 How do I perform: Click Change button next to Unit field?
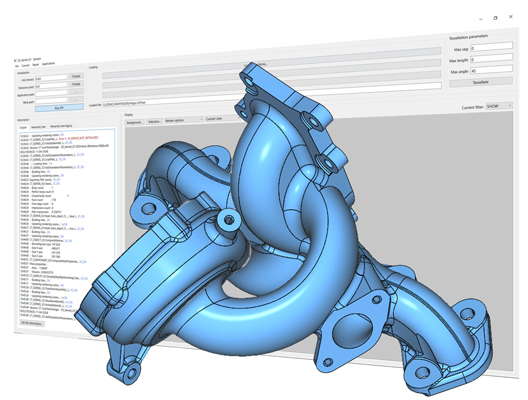point(76,76)
